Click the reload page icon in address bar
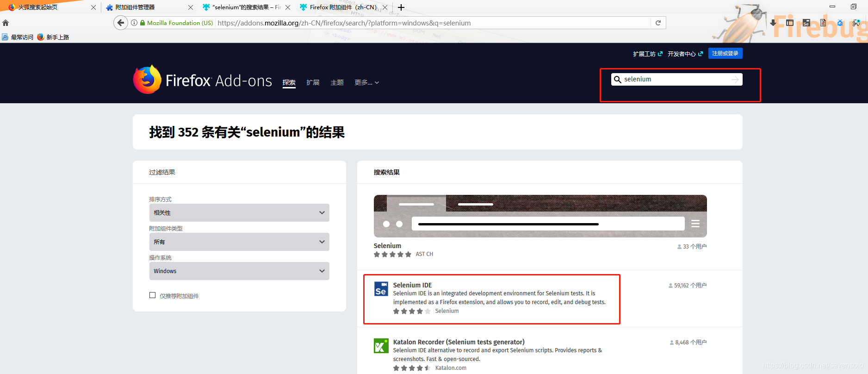Image resolution: width=868 pixels, height=374 pixels. [658, 23]
